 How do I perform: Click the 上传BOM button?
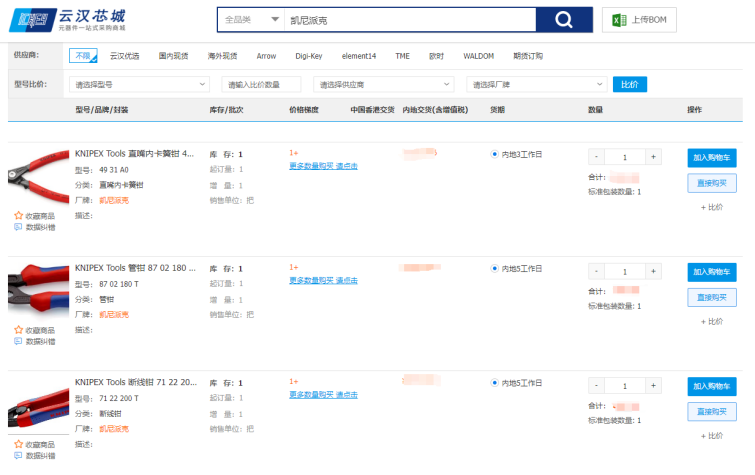coord(639,20)
